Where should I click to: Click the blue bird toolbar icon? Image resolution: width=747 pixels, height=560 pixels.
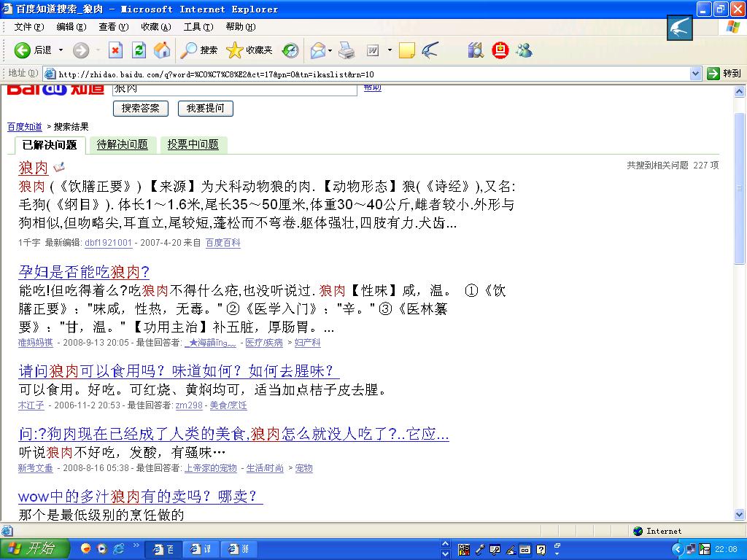tap(430, 50)
